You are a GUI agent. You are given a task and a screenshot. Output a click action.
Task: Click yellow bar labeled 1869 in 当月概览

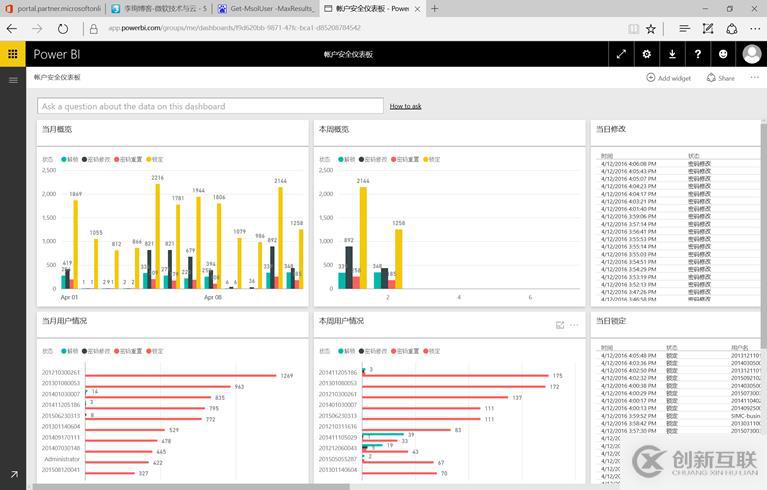pos(76,245)
